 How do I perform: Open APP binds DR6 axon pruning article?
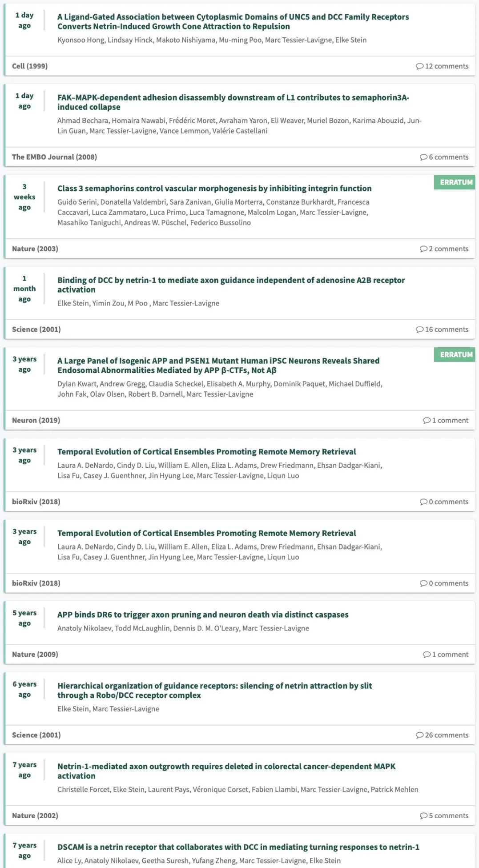click(203, 615)
